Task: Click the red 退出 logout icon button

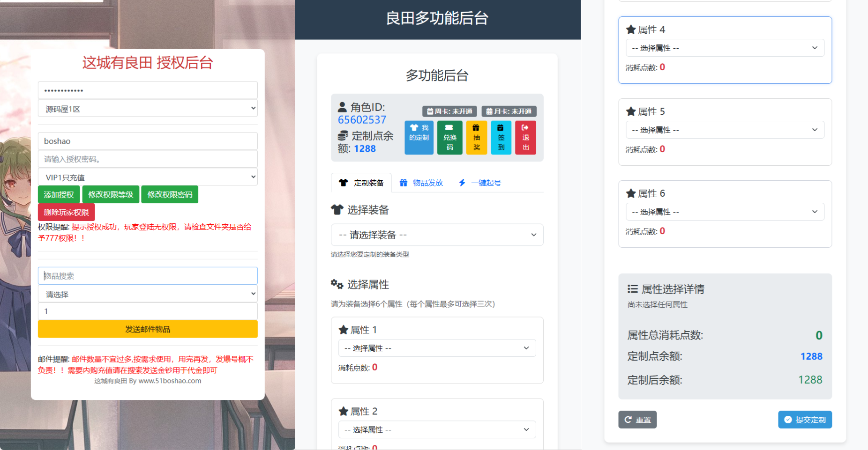Action: click(525, 138)
